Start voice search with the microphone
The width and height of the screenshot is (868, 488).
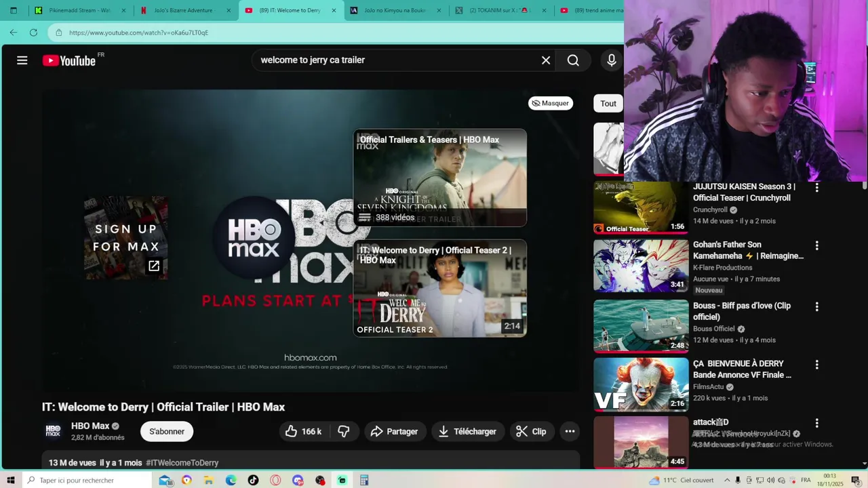pyautogui.click(x=612, y=60)
